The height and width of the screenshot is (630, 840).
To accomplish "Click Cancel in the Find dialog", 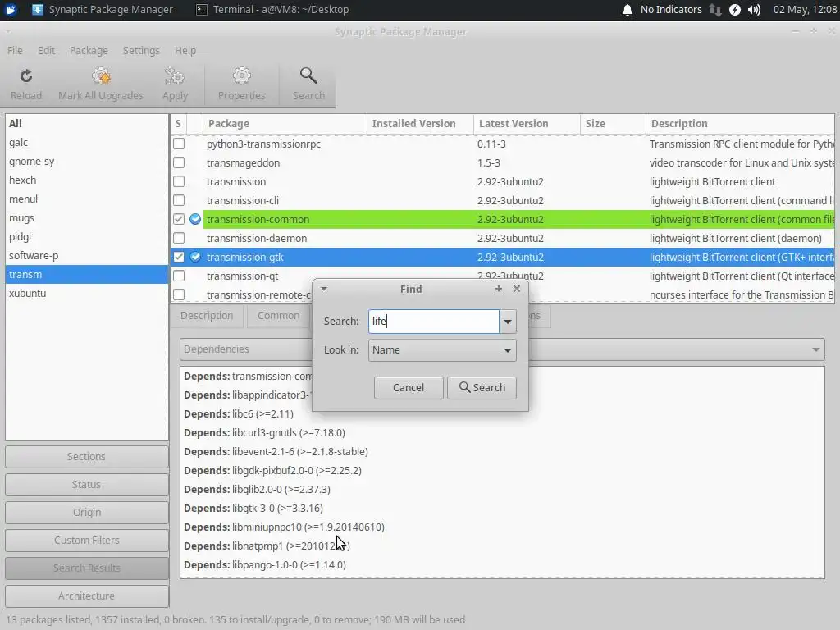I will 409,387.
